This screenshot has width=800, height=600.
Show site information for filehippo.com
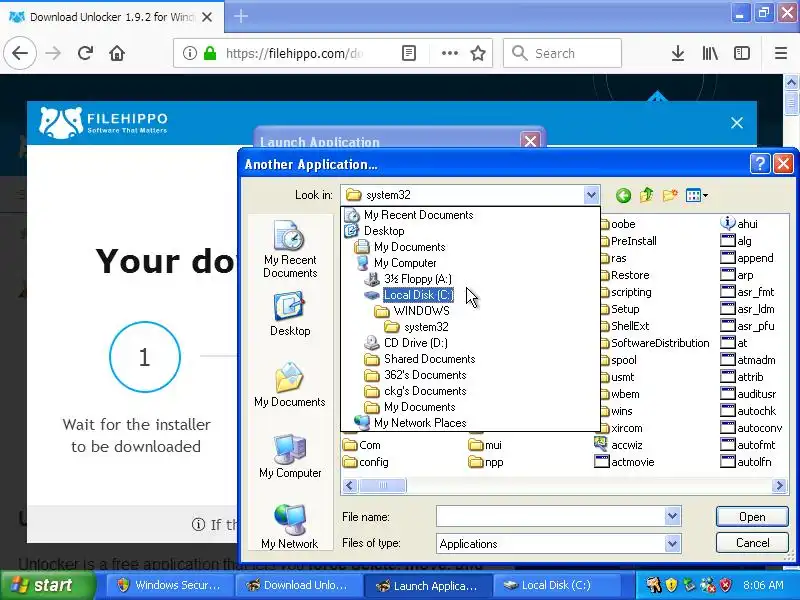pyautogui.click(x=190, y=53)
